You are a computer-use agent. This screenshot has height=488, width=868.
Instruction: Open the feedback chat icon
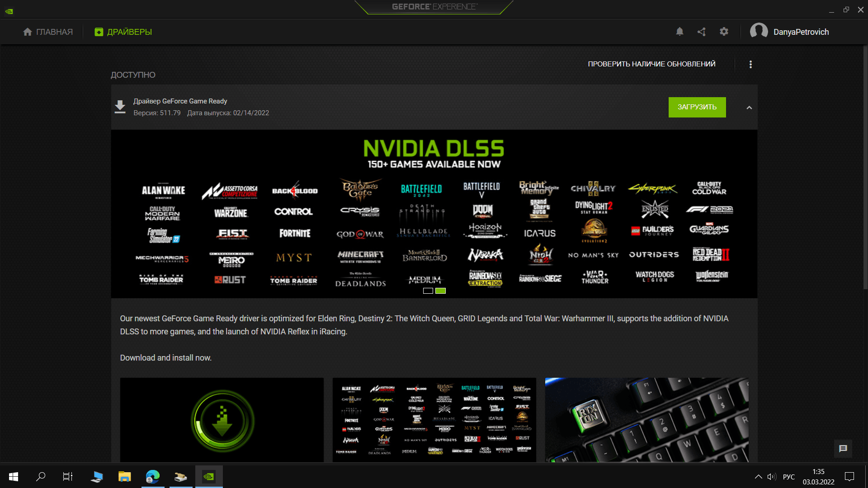(843, 449)
